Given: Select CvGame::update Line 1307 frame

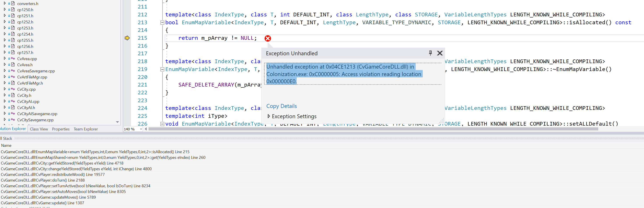Looking at the screenshot, I should 42,203.
